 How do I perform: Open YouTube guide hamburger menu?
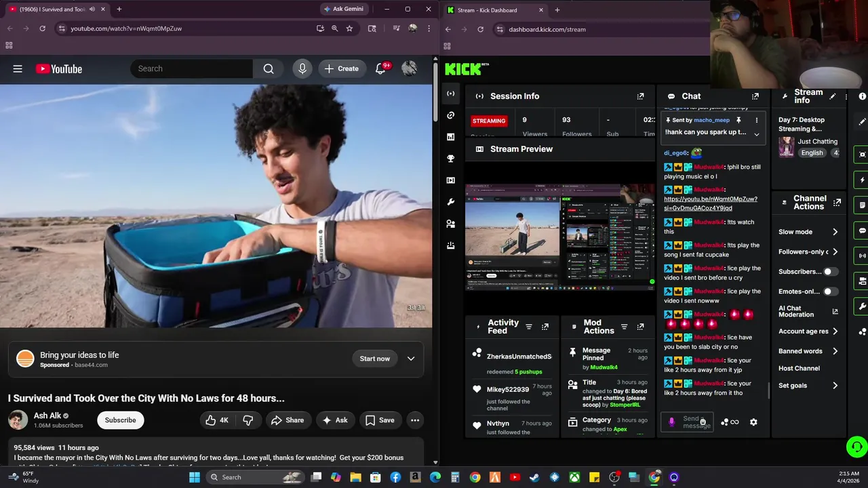click(18, 68)
